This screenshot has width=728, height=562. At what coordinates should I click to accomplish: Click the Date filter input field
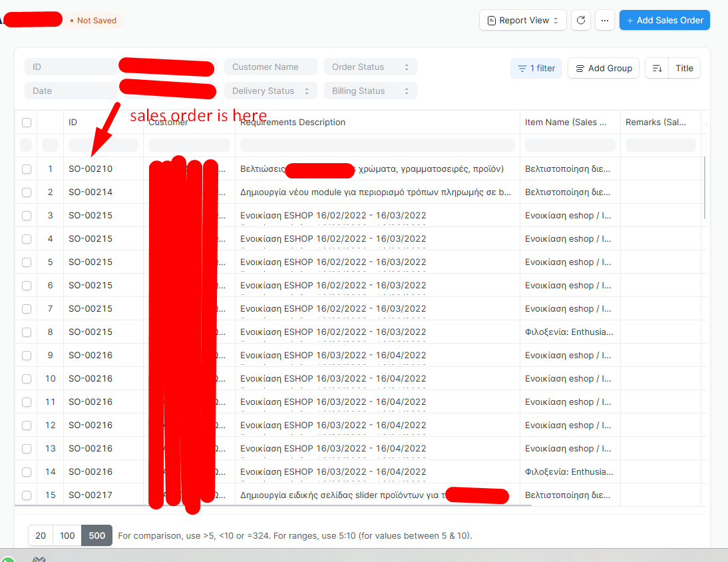point(71,91)
